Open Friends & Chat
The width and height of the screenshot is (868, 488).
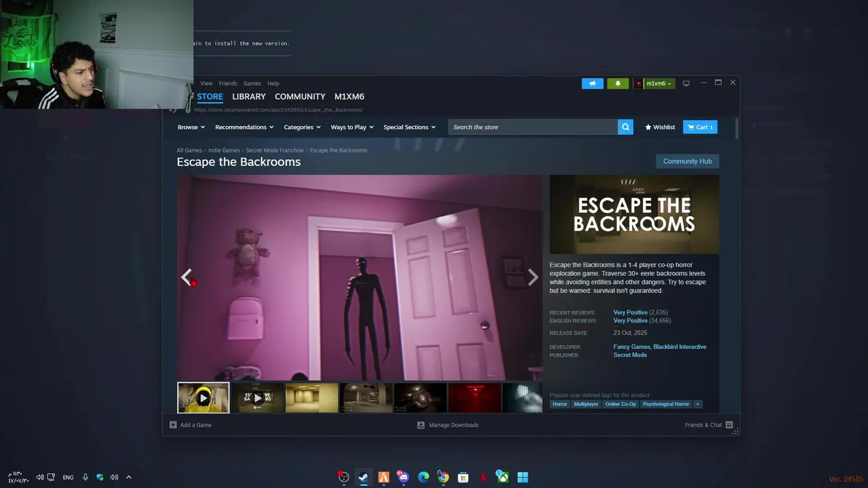[x=709, y=425]
